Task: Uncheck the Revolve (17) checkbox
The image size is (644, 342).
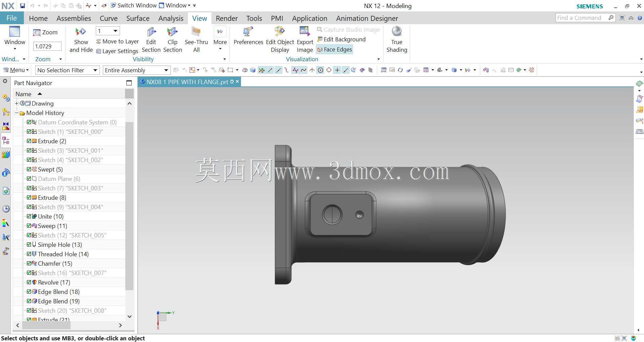Action: [29, 282]
